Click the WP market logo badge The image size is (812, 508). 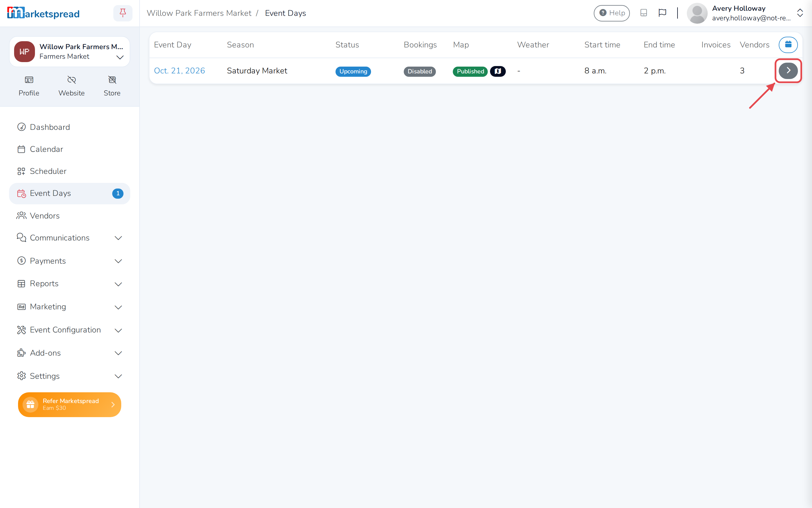coord(24,51)
